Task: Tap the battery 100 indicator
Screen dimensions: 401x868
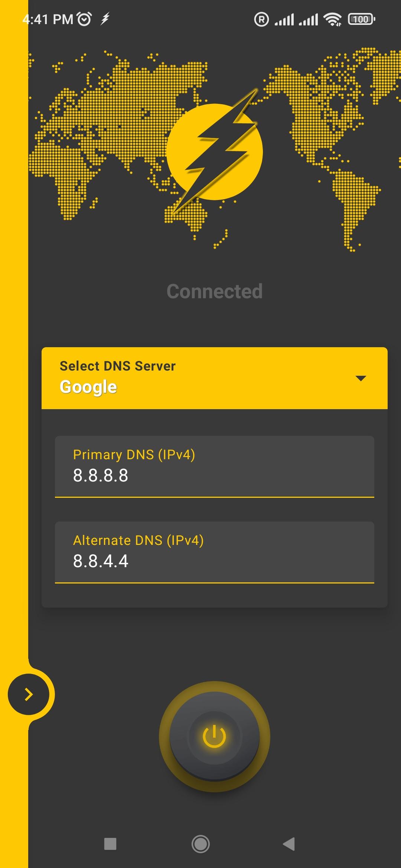Action: coord(361,19)
